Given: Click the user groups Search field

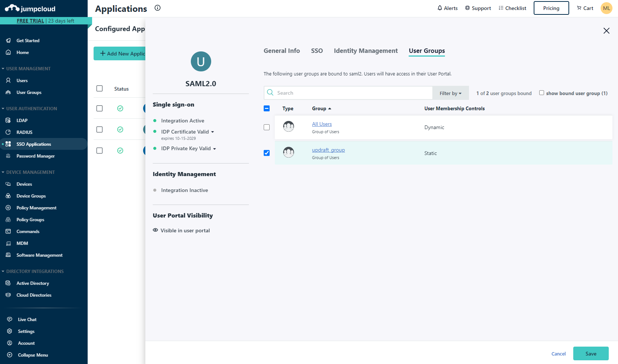Looking at the screenshot, I should tap(351, 93).
